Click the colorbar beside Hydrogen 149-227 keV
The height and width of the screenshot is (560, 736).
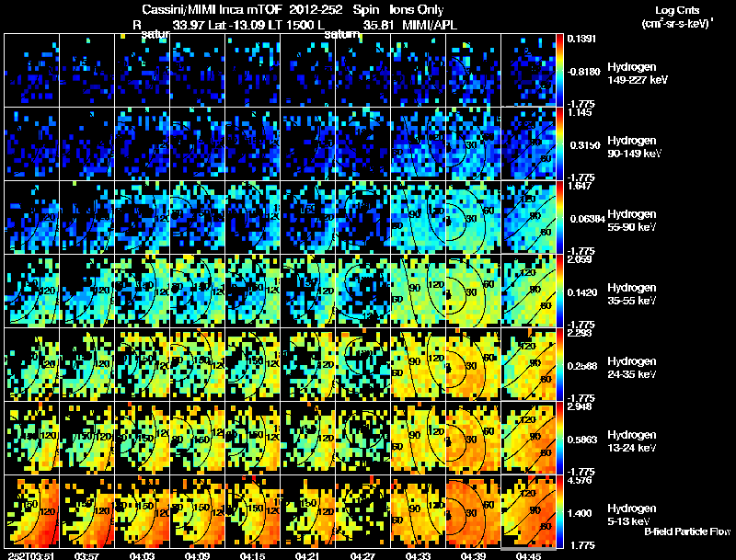click(559, 71)
